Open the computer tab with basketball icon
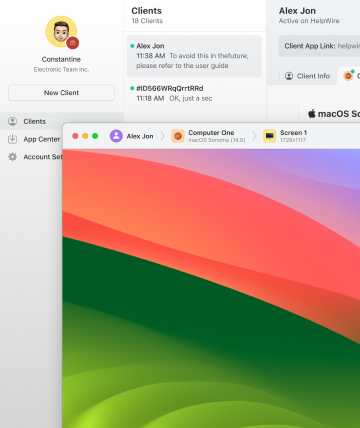This screenshot has height=428, width=360. click(349, 76)
